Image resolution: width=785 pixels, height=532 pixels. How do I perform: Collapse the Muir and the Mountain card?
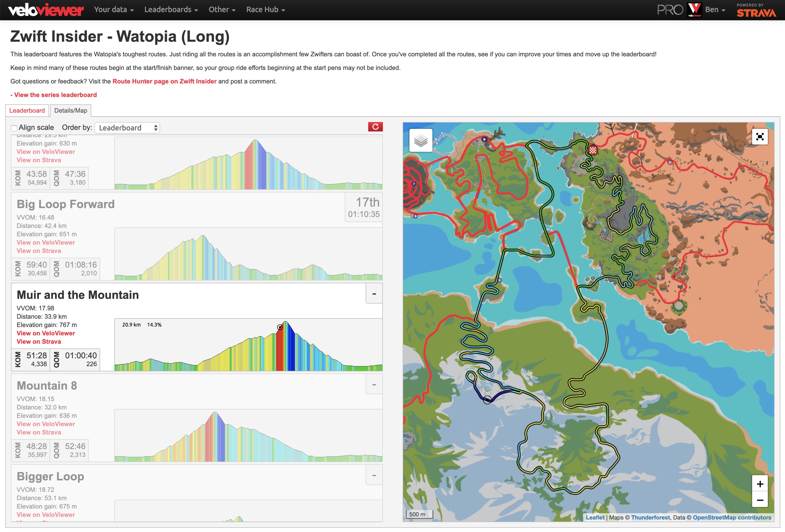tap(374, 294)
